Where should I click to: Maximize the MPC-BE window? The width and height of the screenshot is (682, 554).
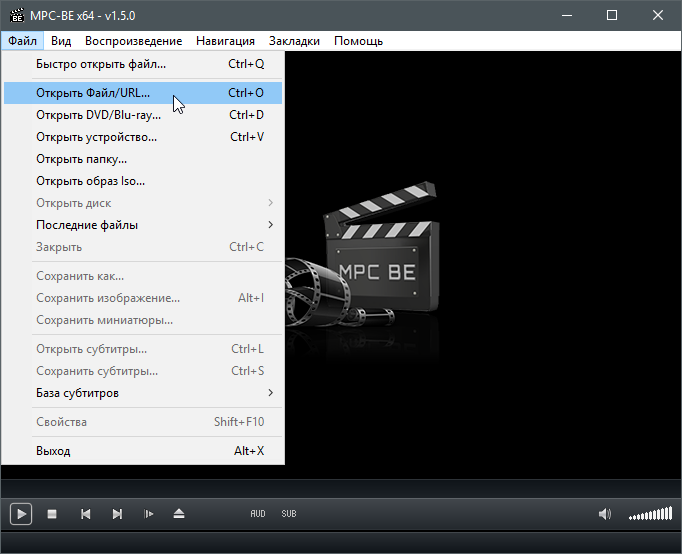pos(612,15)
